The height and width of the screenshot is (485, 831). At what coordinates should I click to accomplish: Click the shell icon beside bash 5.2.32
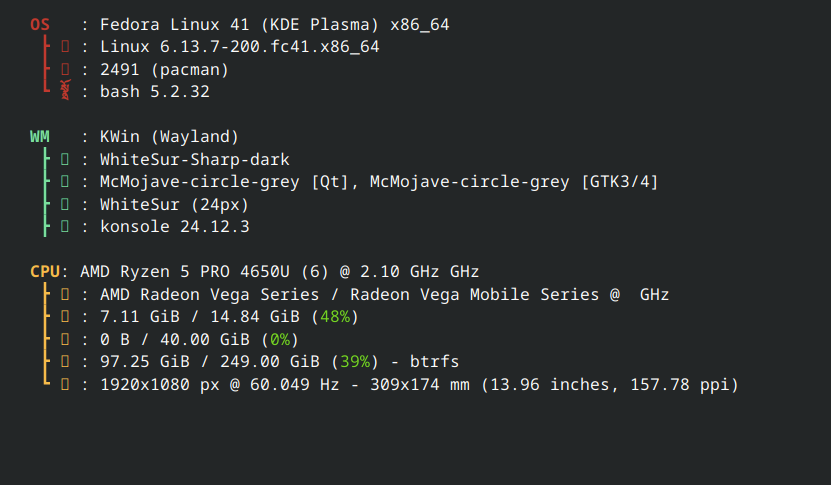click(x=65, y=90)
